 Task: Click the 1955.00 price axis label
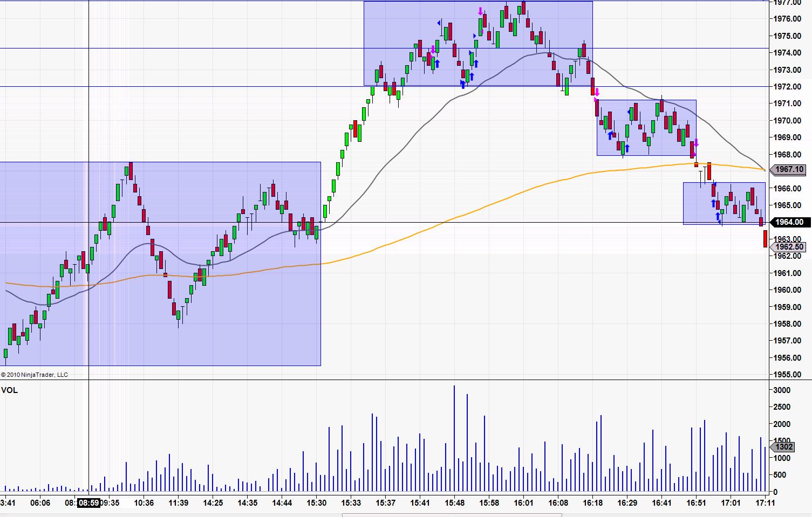pyautogui.click(x=787, y=375)
